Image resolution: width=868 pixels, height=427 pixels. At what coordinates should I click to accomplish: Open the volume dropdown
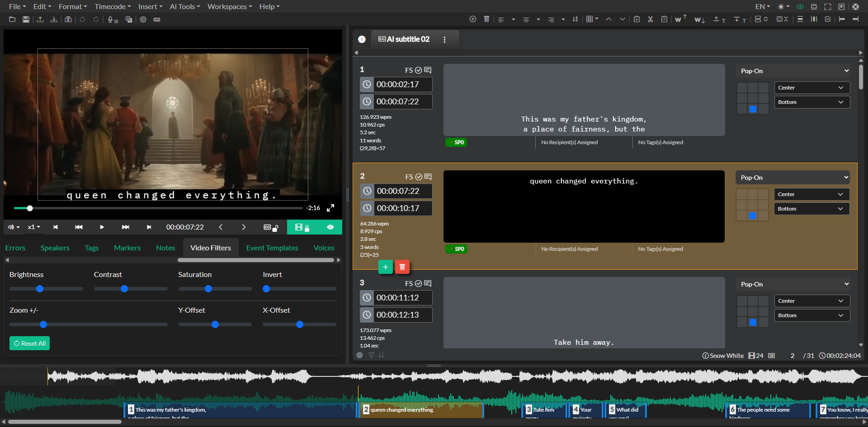[x=14, y=227]
